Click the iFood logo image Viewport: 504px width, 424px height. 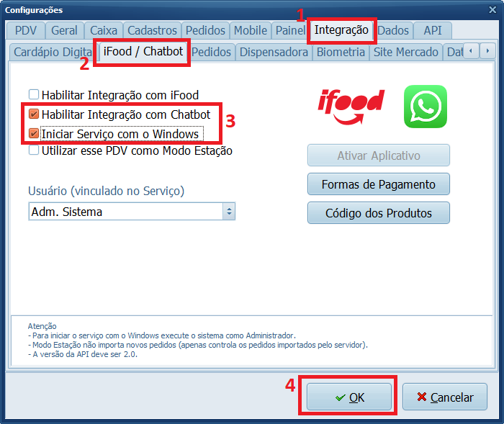351,107
